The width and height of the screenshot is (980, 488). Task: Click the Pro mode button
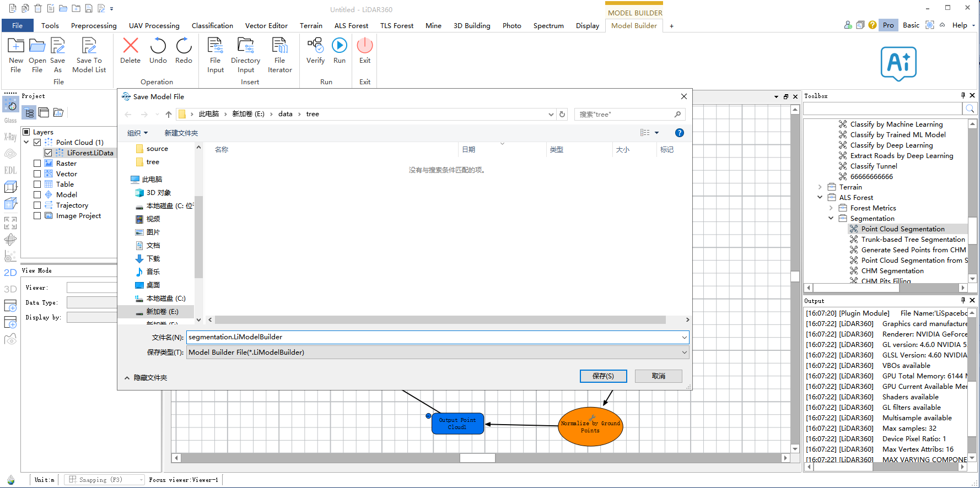click(888, 25)
